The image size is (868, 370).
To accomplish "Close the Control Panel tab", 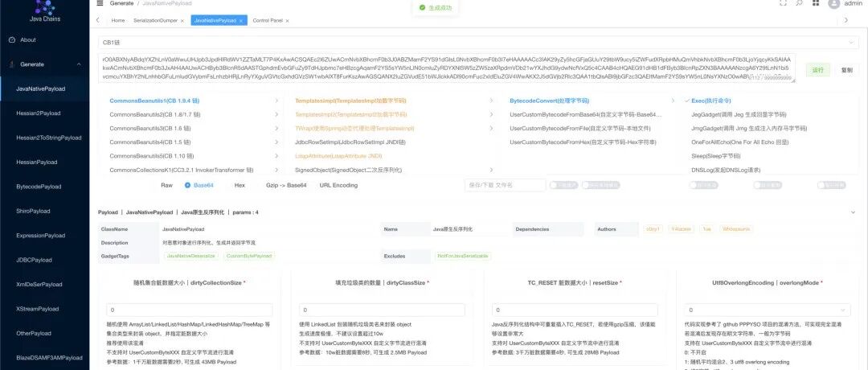I will click(287, 20).
